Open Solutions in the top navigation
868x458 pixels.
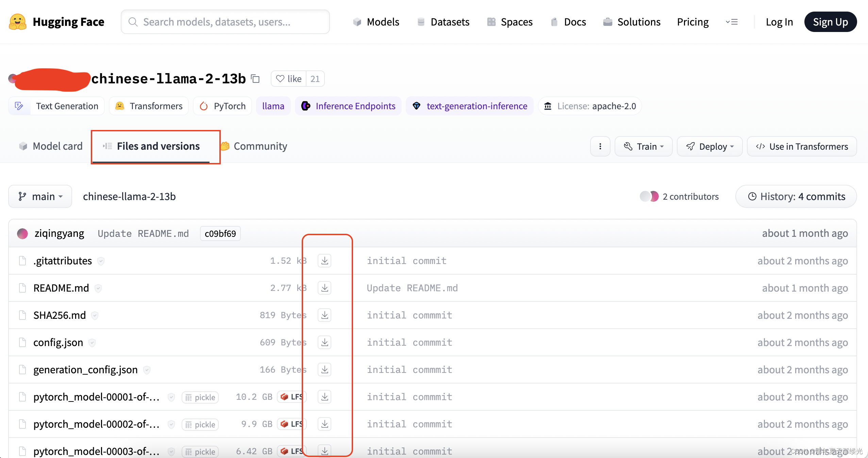632,22
